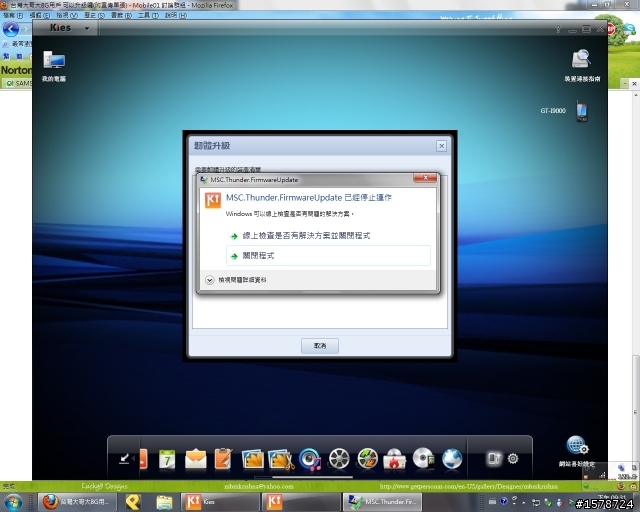Open the device connection guide icon
The height and width of the screenshot is (512, 640).
click(581, 59)
